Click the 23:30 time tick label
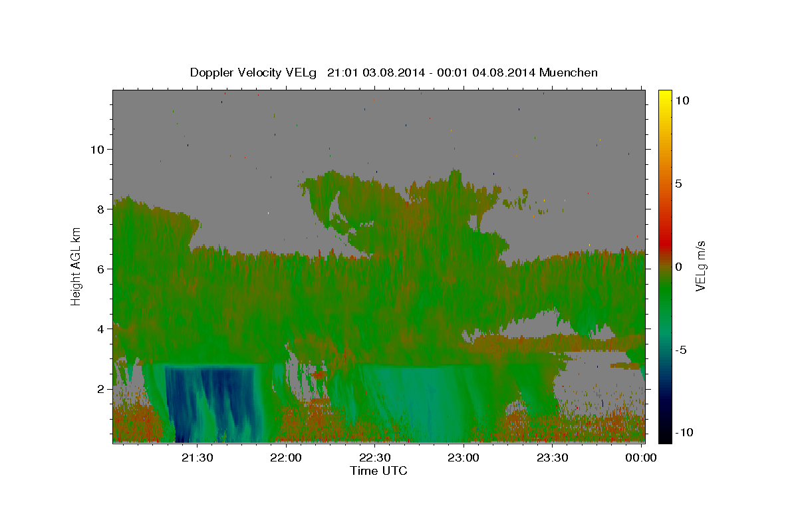The height and width of the screenshot is (532, 798). tap(552, 458)
